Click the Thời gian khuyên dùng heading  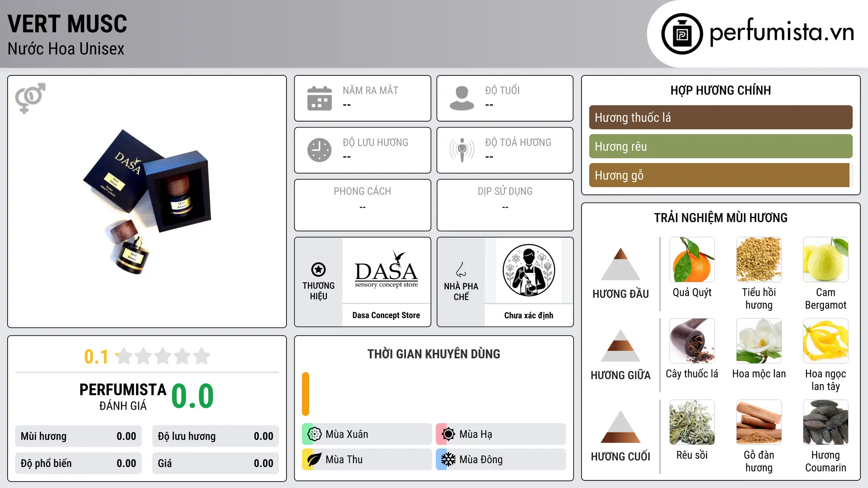point(434,354)
